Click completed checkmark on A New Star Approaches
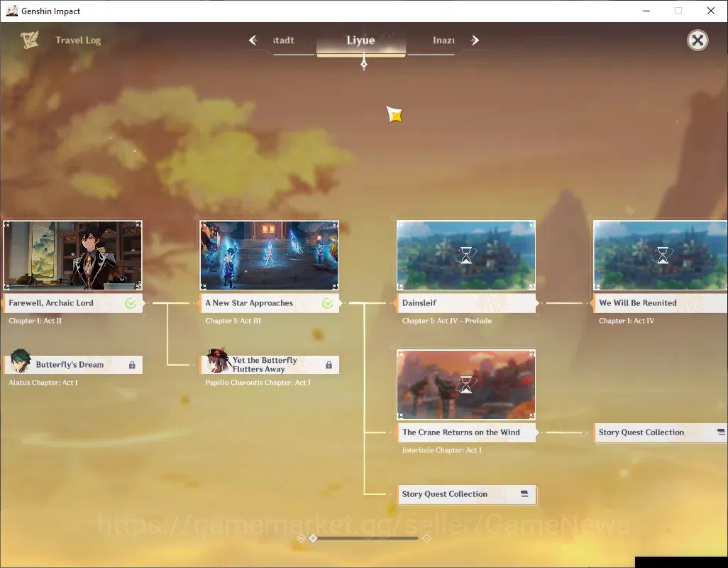The width and height of the screenshot is (728, 568). [x=327, y=303]
